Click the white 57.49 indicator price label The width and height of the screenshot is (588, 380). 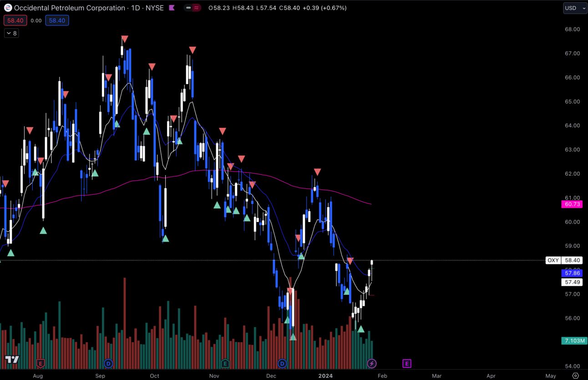[572, 282]
